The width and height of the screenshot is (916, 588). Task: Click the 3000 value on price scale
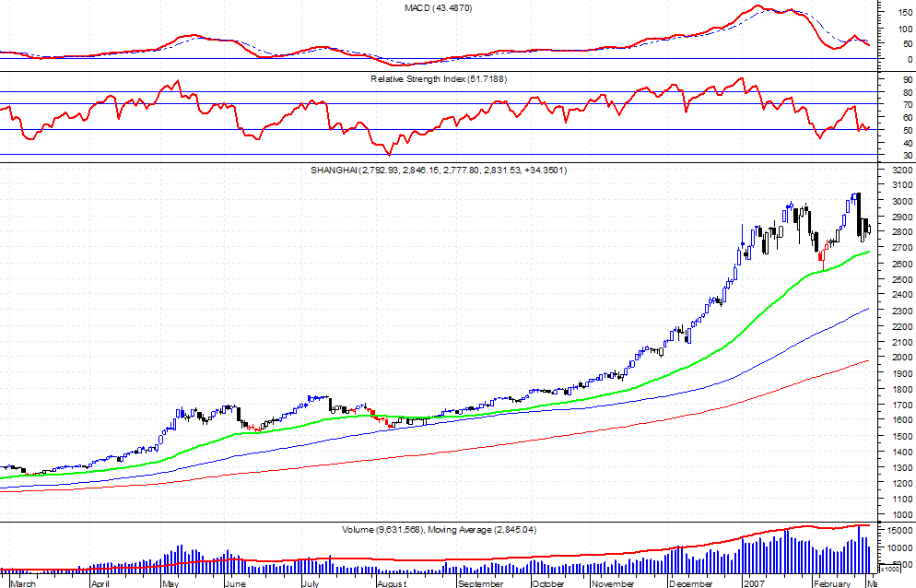click(x=903, y=202)
